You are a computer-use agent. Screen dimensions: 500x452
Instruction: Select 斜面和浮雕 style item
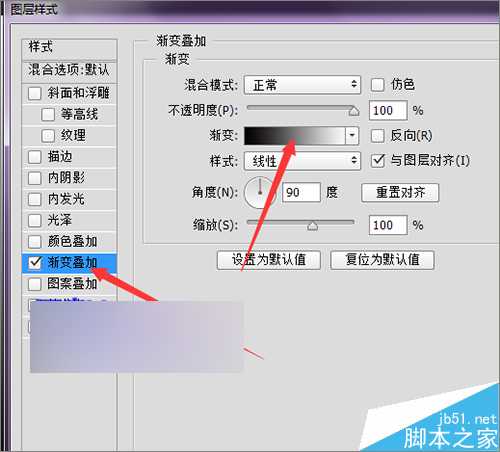(69, 93)
